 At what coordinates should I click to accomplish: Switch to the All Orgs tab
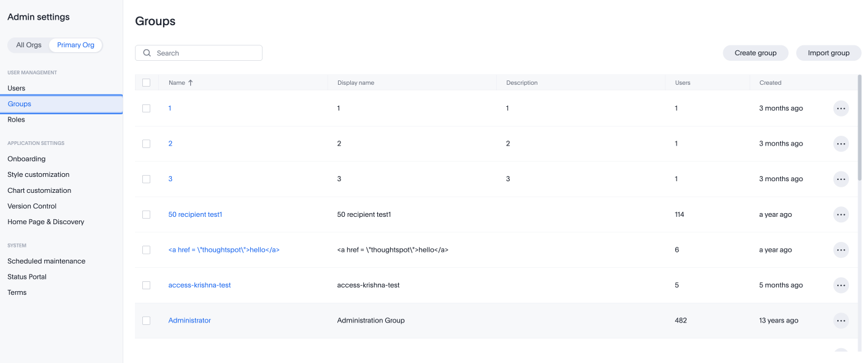[x=28, y=45]
